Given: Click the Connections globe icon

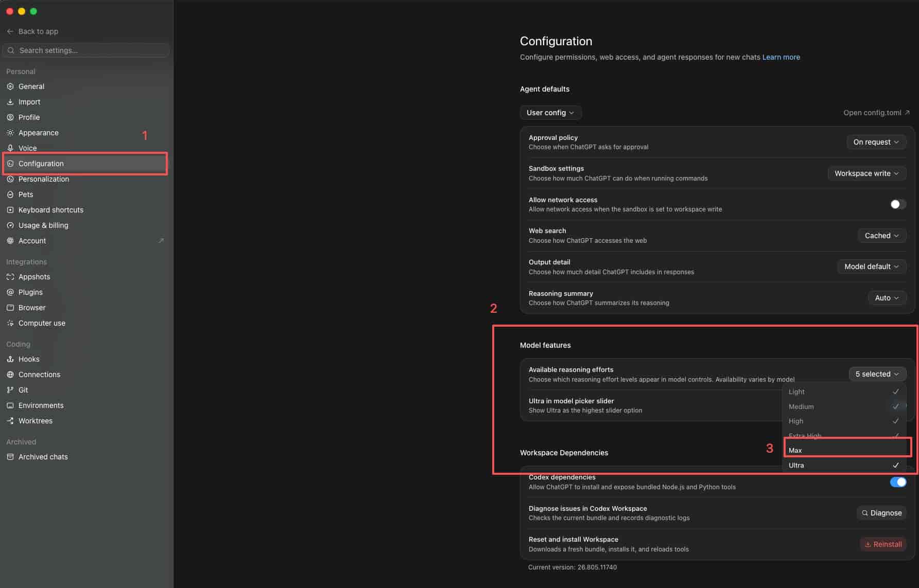Looking at the screenshot, I should [10, 375].
